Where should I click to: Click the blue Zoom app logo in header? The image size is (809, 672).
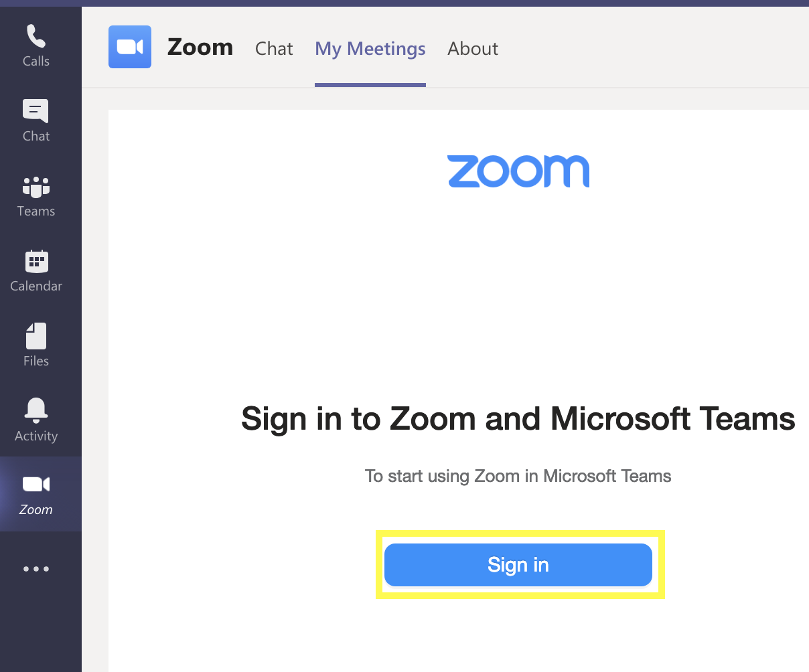tap(130, 47)
